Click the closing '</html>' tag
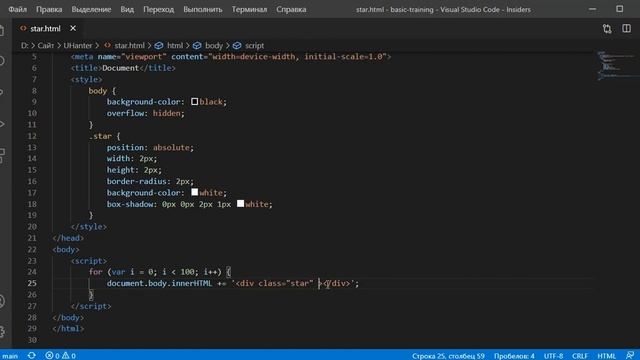 click(x=68, y=328)
